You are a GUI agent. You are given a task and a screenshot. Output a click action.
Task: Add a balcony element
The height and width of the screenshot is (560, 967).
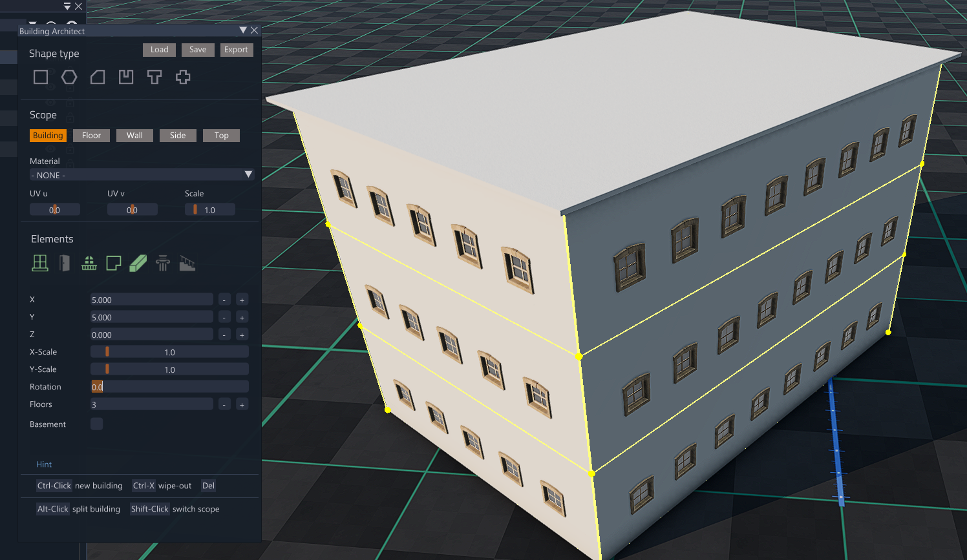(89, 263)
